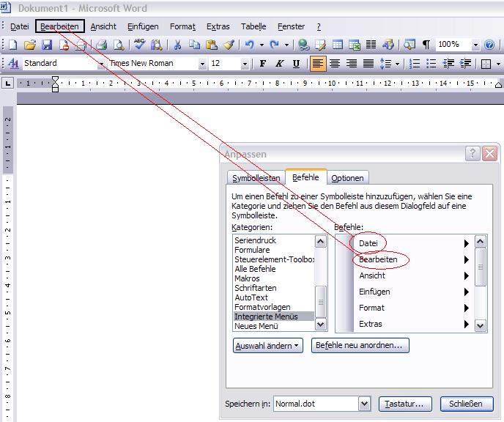Click the outside border icon
The image size is (504, 422).
click(x=486, y=64)
